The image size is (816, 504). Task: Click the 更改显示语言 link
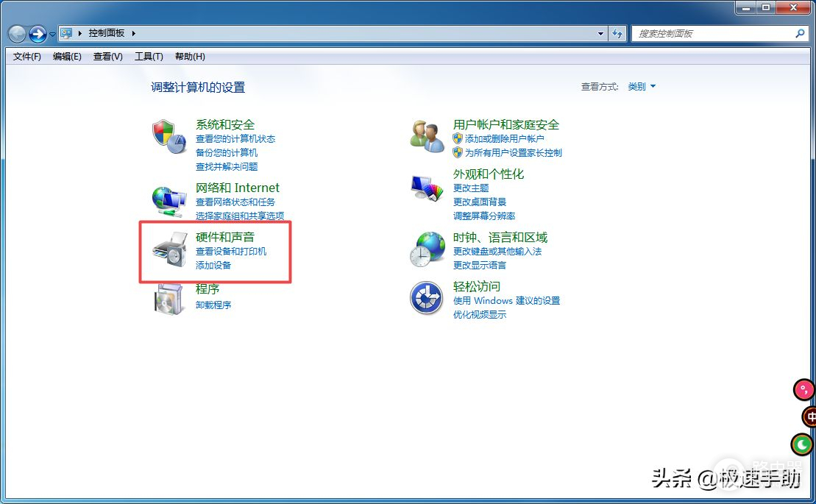click(x=479, y=266)
